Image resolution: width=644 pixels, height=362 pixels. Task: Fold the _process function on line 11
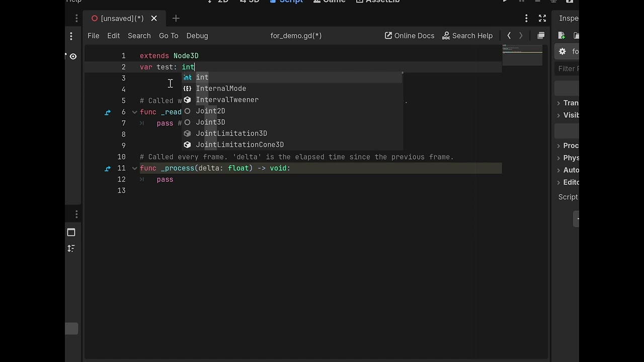[134, 168]
